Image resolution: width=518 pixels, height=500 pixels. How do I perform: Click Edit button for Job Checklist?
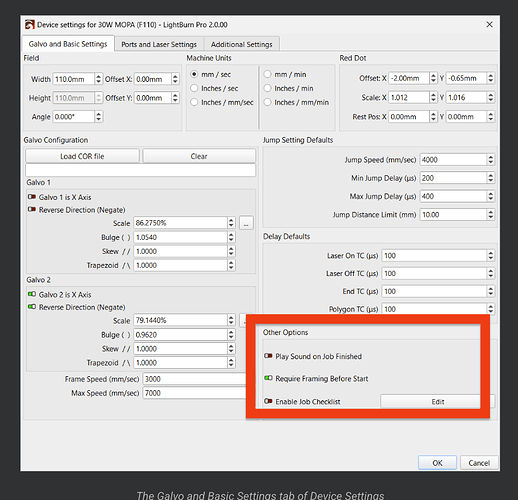tap(438, 402)
